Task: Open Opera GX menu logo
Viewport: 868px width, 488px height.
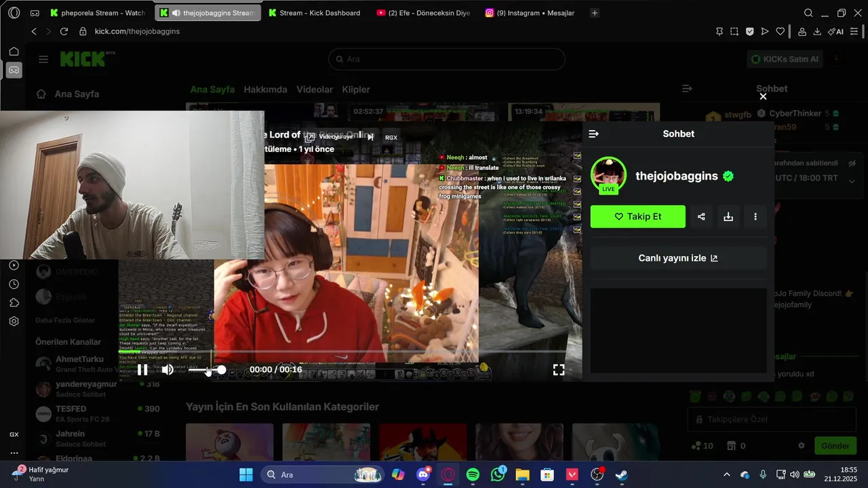Action: pyautogui.click(x=14, y=13)
